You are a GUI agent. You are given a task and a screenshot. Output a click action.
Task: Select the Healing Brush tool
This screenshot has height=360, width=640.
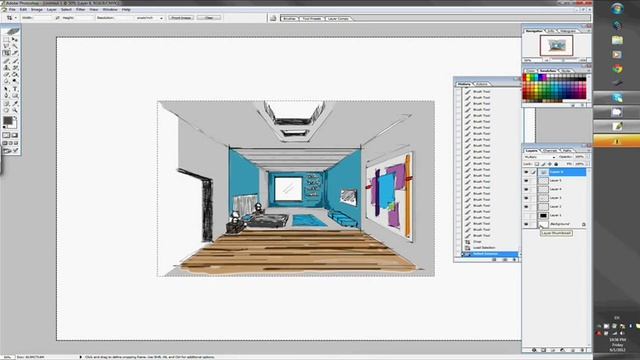pos(6,60)
